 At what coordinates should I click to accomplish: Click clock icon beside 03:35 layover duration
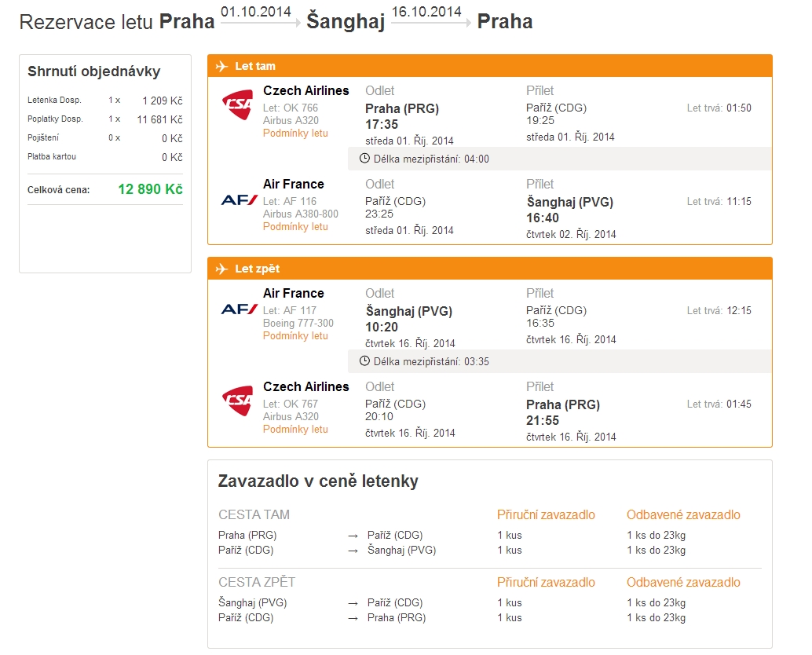tap(364, 361)
